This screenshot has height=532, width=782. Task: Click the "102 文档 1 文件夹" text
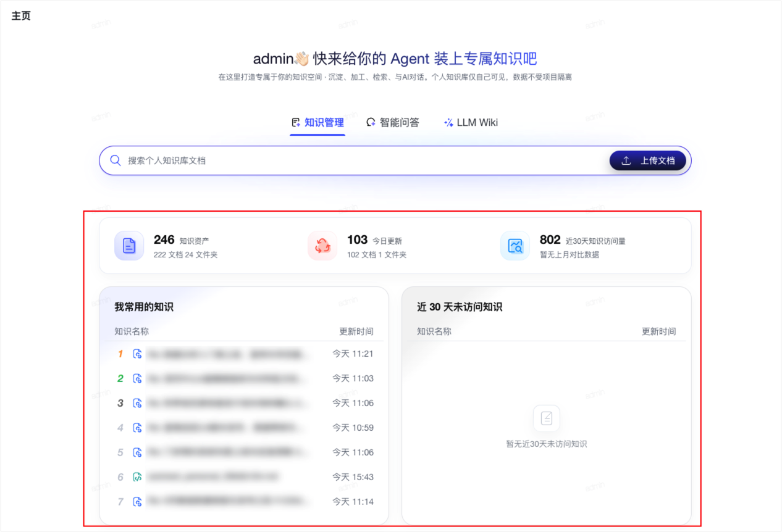377,254
